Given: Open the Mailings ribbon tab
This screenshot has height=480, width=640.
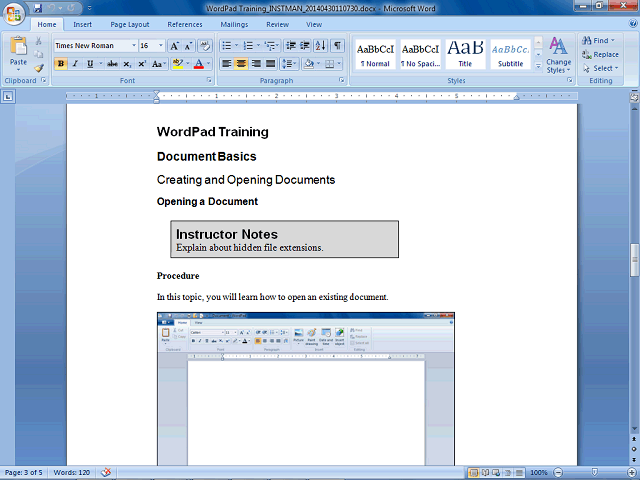Looking at the screenshot, I should tap(234, 24).
